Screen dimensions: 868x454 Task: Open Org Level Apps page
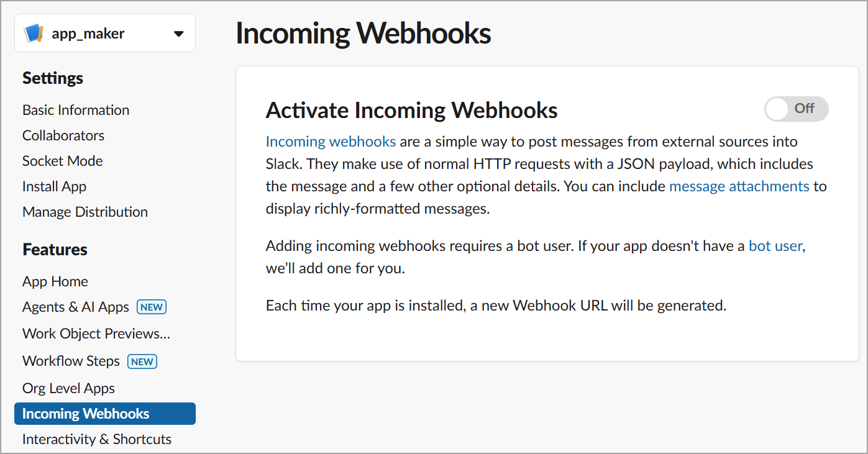pos(68,388)
